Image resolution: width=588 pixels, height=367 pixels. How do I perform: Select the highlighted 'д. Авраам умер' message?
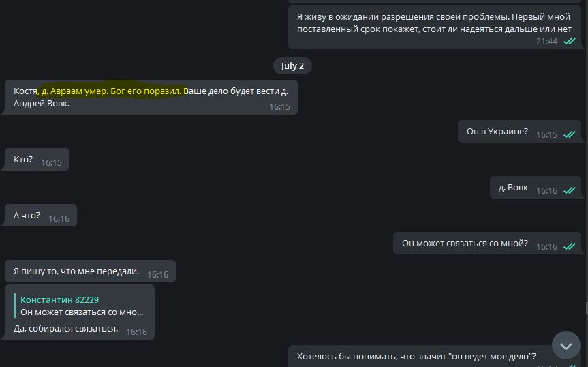point(151,97)
